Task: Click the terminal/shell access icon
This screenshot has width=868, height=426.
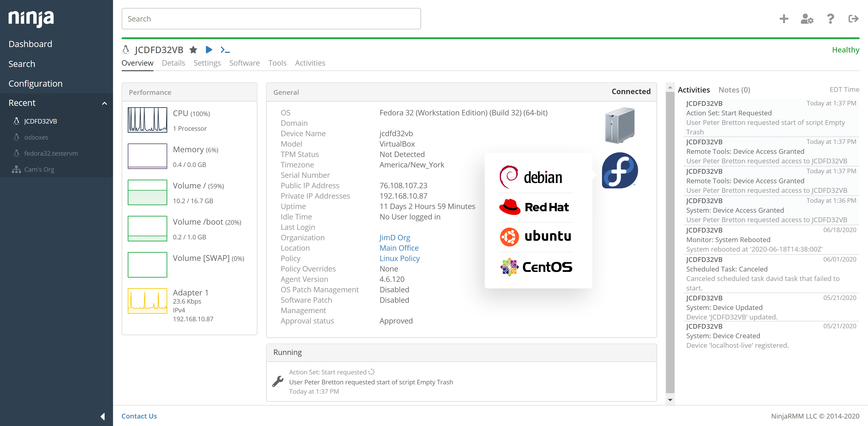Action: (225, 50)
